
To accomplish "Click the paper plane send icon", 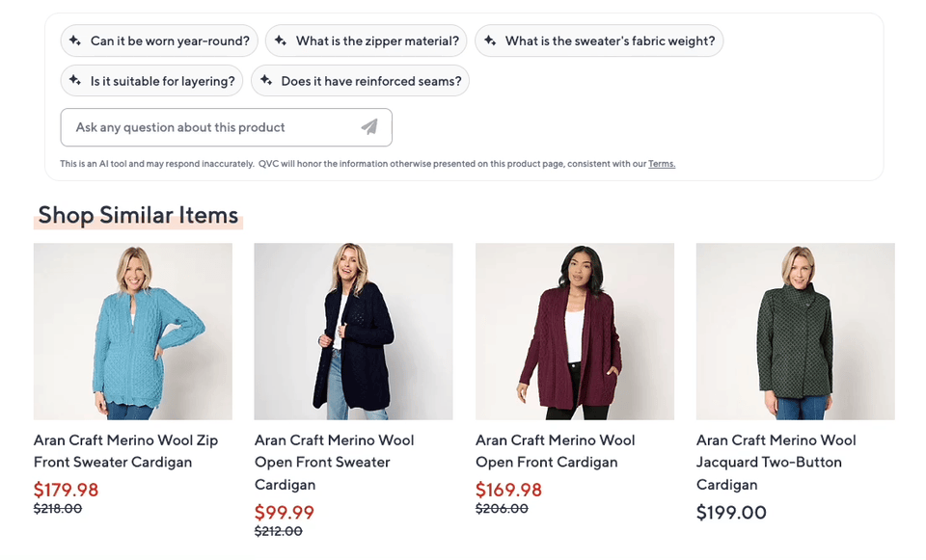I will (x=369, y=126).
